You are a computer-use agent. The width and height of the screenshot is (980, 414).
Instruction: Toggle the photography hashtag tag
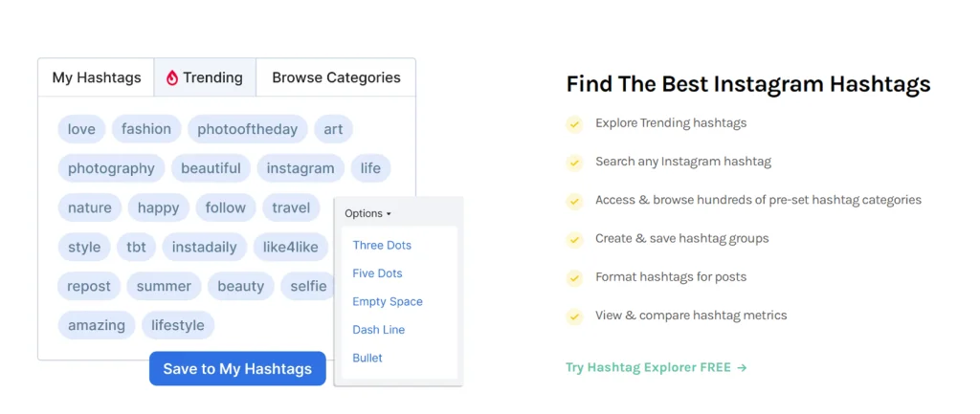pos(111,168)
